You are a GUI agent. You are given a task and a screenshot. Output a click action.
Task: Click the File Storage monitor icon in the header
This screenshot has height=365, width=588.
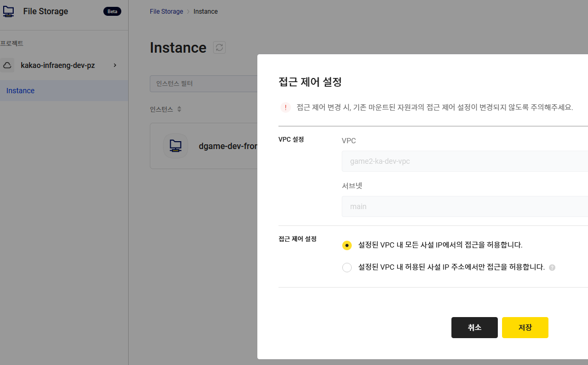coord(8,11)
